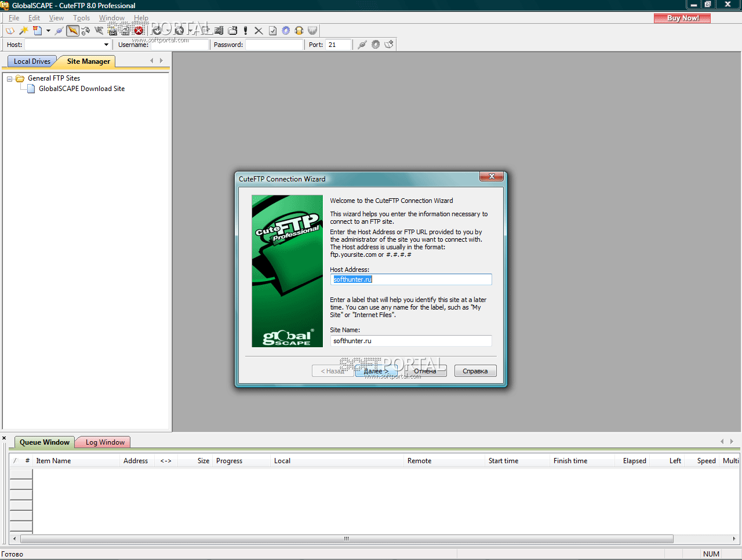Select the General FTP Sites folder

54,78
